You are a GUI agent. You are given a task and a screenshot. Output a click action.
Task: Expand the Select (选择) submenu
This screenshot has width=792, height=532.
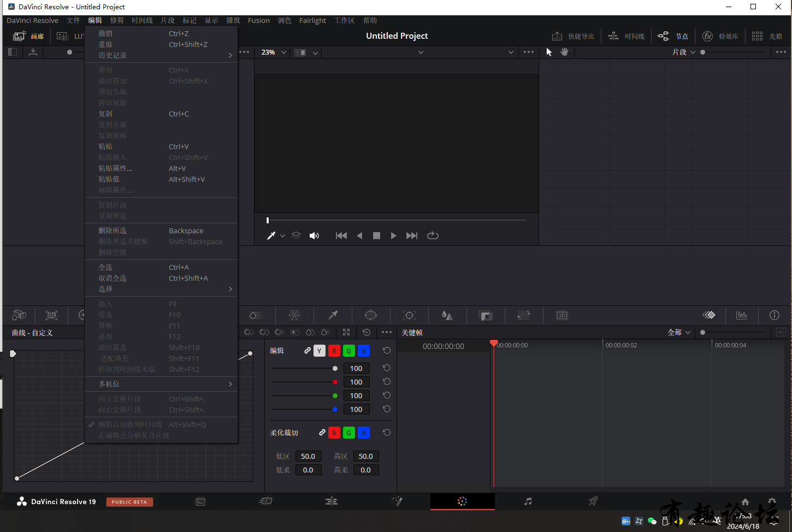[x=161, y=289]
